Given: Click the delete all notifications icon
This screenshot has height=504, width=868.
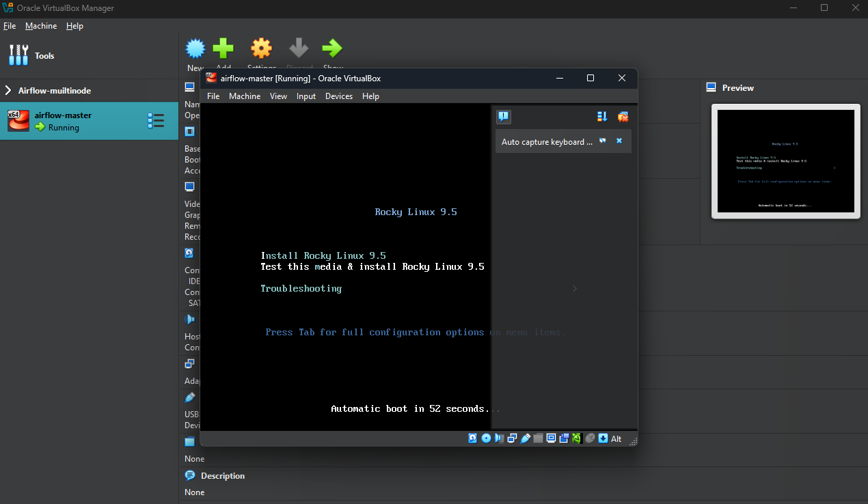Looking at the screenshot, I should point(623,117).
